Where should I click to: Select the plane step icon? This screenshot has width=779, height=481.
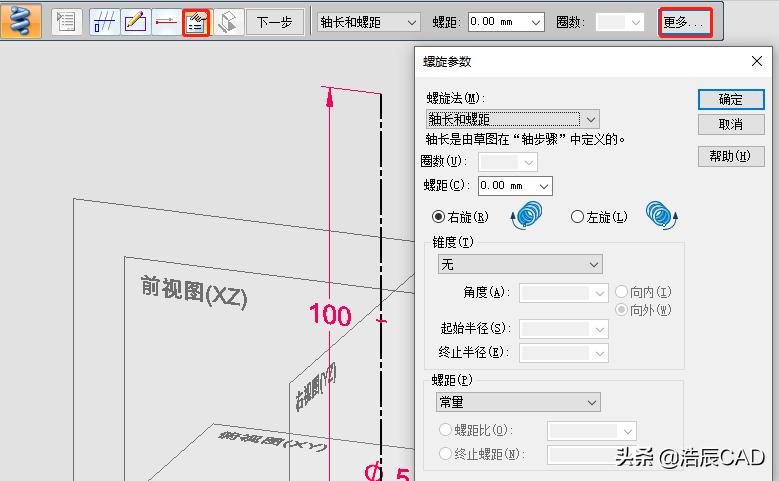coord(105,22)
